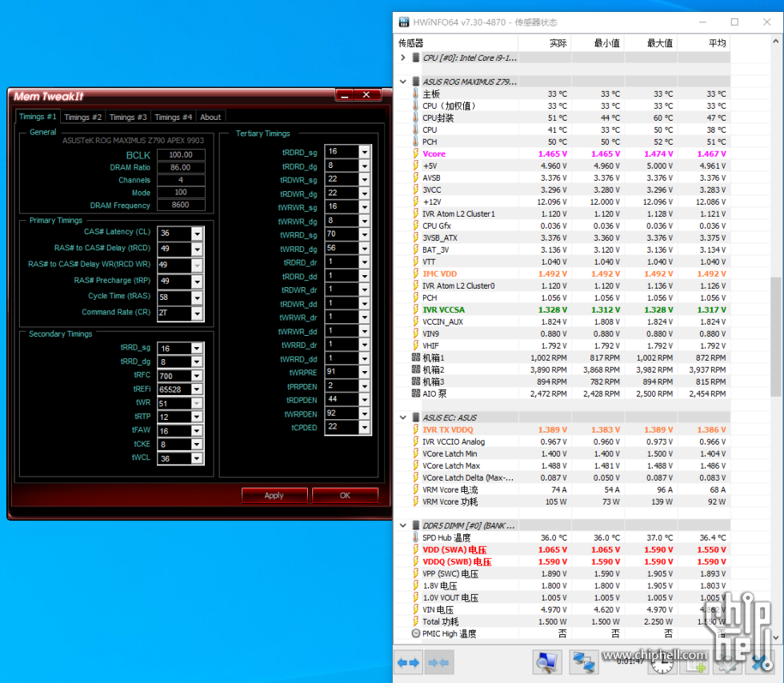Open the CAS# Latency (CL) dropdown
784x683 pixels.
pyautogui.click(x=198, y=234)
